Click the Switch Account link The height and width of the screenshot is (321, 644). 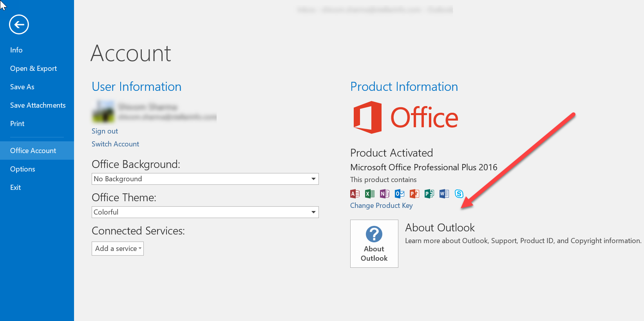(x=115, y=144)
